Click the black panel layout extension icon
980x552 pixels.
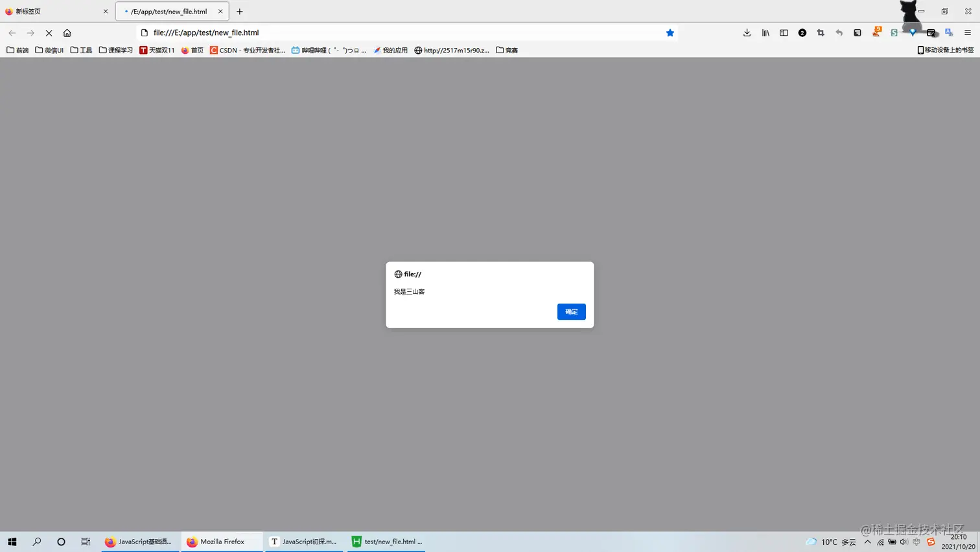[x=857, y=32]
